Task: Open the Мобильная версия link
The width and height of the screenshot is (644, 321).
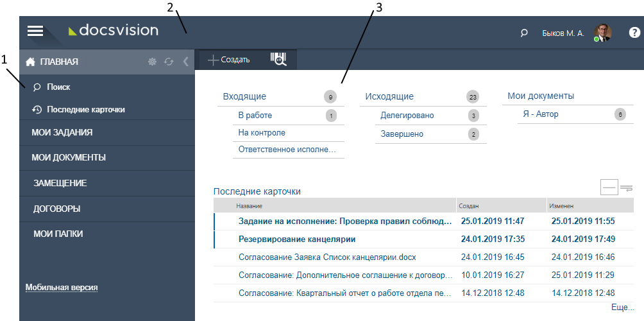Action: [62, 287]
